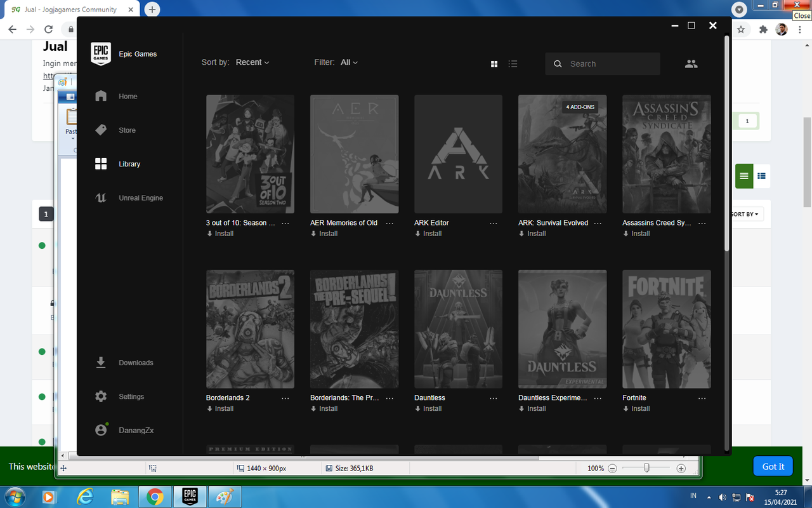Click the Epic Games logo
Image resolution: width=812 pixels, height=508 pixels.
coord(101,54)
